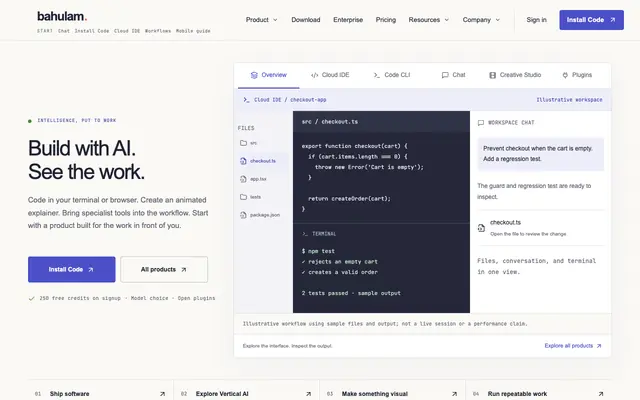Screen dimensions: 640x400
Task: Click the app.tsx file icon
Action: (243, 179)
